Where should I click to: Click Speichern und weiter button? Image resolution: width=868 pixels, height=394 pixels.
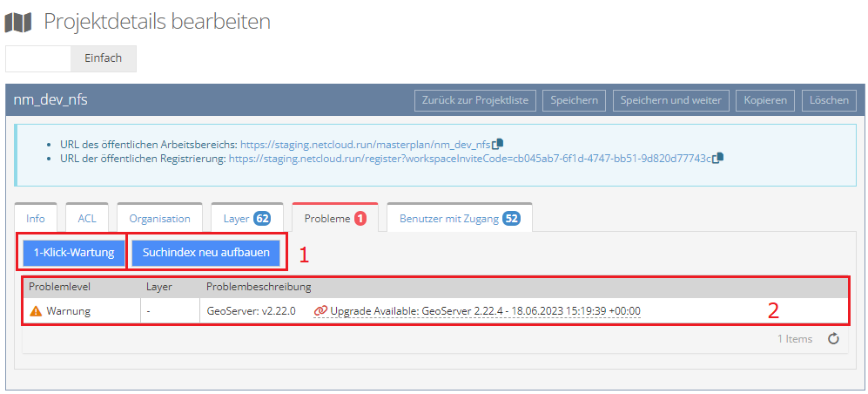pos(670,100)
